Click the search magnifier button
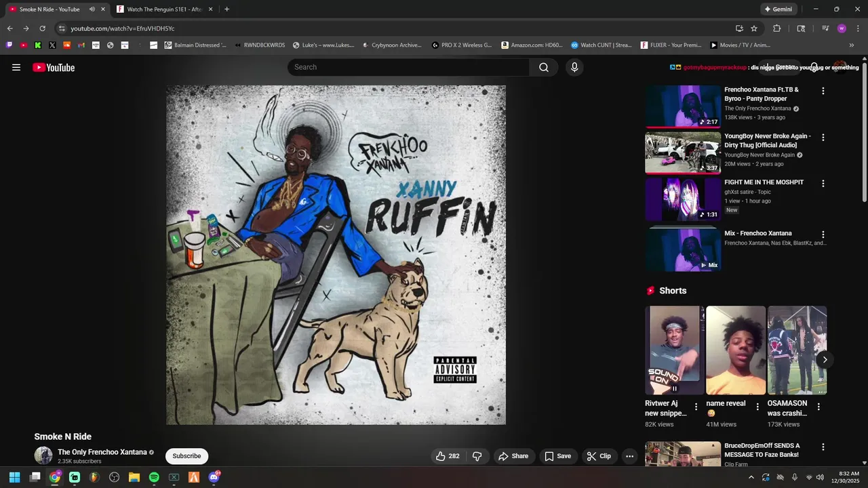This screenshot has height=488, width=868. pos(544,67)
